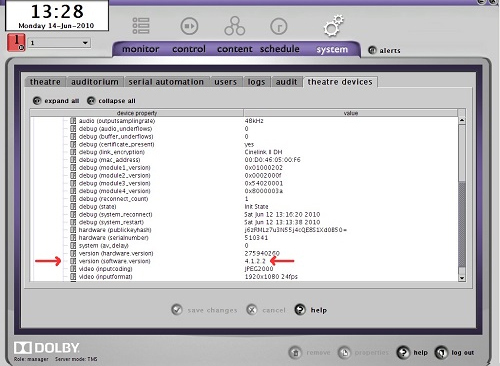Click the scrollbar up arrow

(462, 120)
